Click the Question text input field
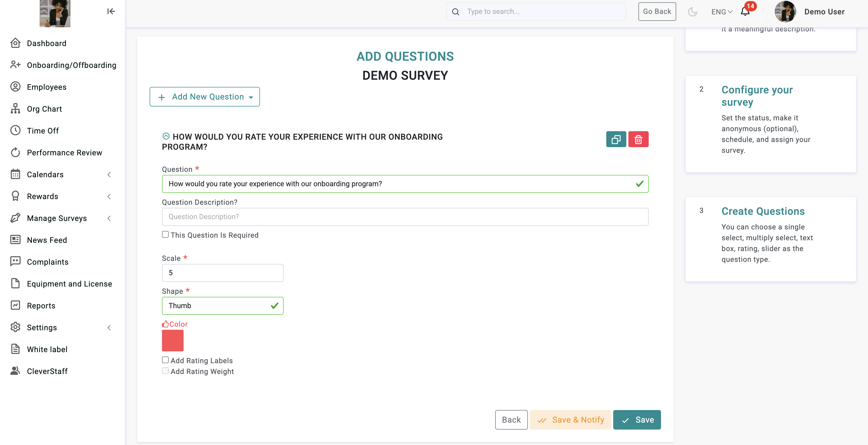Screen dimensions: 868x445 [x=405, y=184]
